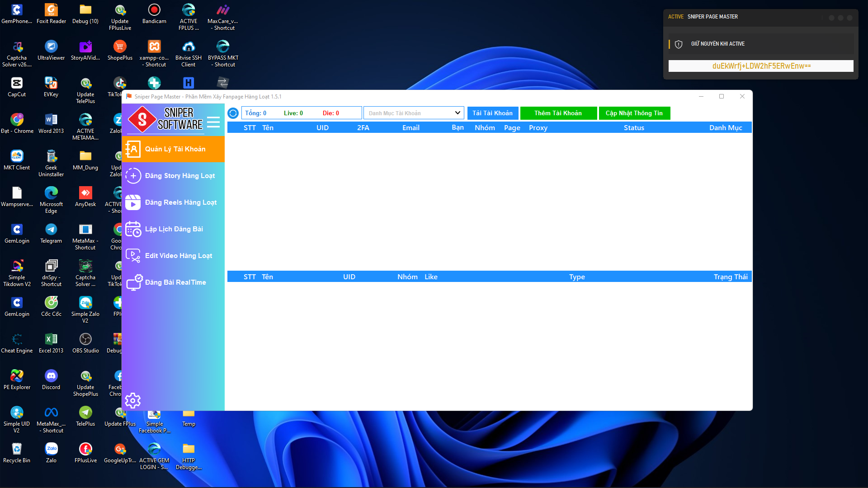Image resolution: width=868 pixels, height=488 pixels.
Task: Open the Bandicam desktop icon
Action: click(x=154, y=14)
